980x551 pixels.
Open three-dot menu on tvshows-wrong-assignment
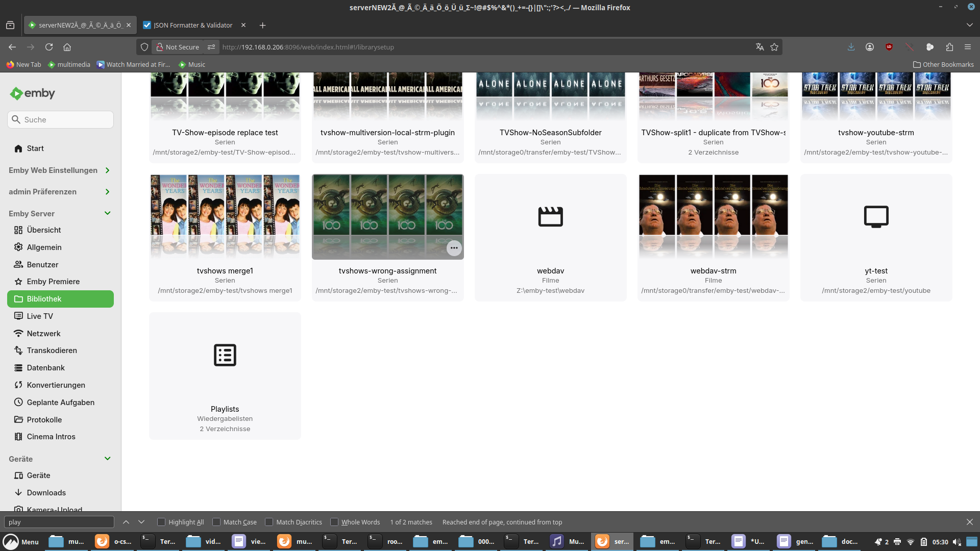454,248
